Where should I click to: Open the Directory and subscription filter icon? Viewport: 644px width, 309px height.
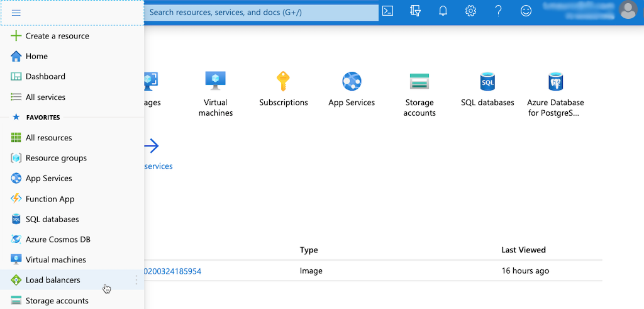point(415,11)
